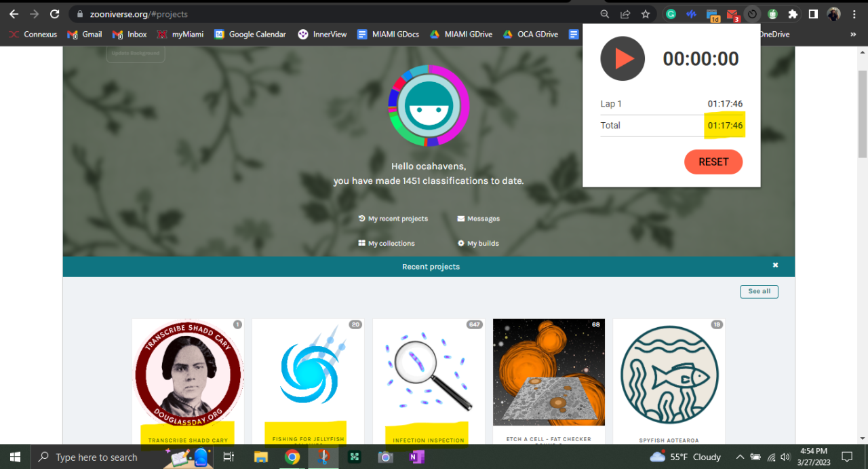Viewport: 868px width, 469px height.
Task: Open the Snipping Tool taskbar icon
Action: tap(323, 457)
